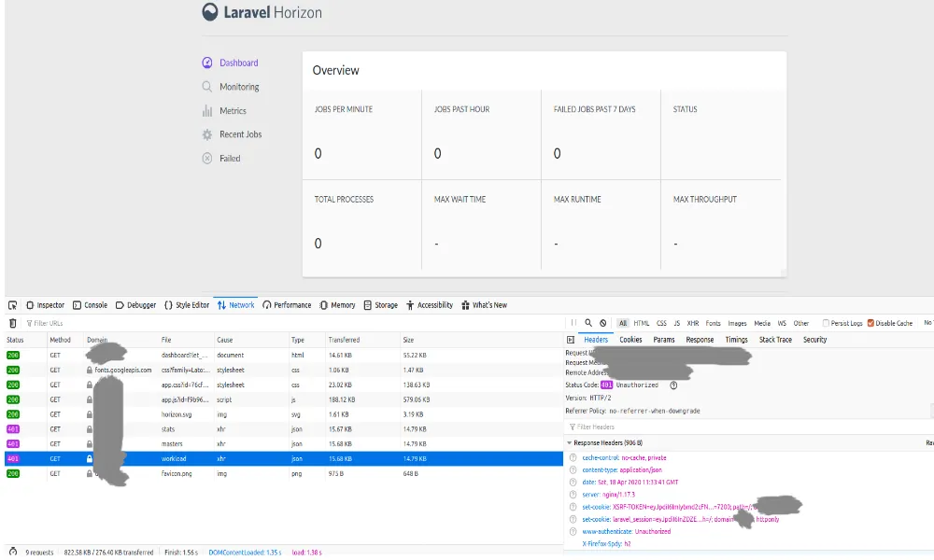The width and height of the screenshot is (934, 560).
Task: Select the masters xhr request row
Action: pyautogui.click(x=284, y=444)
